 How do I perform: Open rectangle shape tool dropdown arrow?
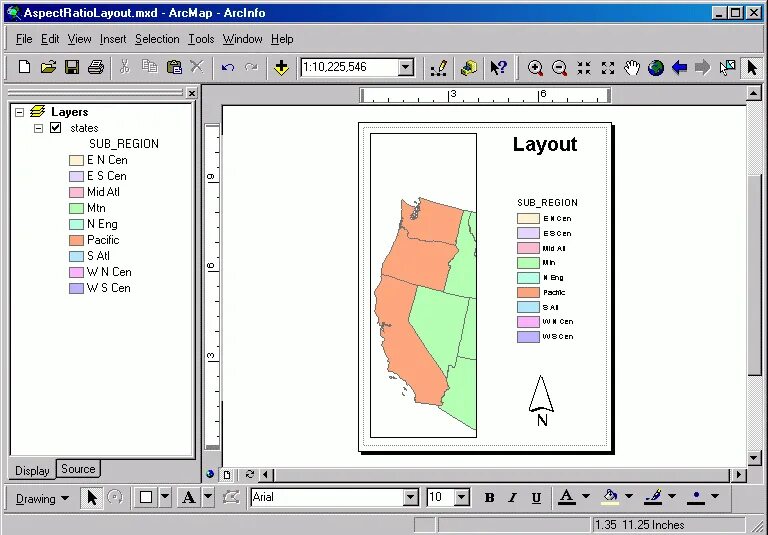(165, 497)
